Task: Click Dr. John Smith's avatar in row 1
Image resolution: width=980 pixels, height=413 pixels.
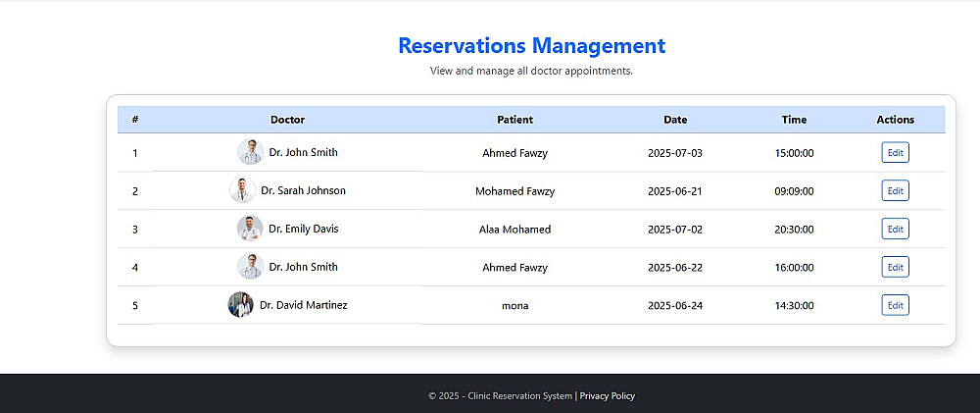Action: pyautogui.click(x=250, y=152)
